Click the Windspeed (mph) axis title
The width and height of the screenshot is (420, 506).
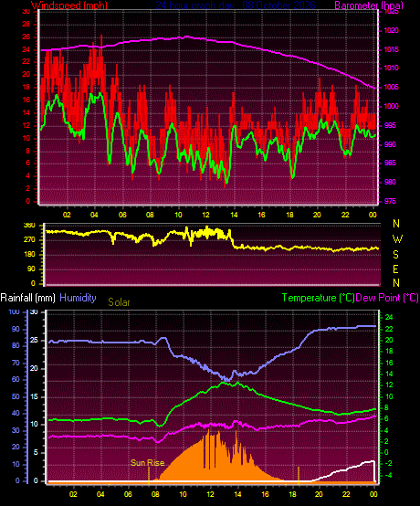pos(68,5)
